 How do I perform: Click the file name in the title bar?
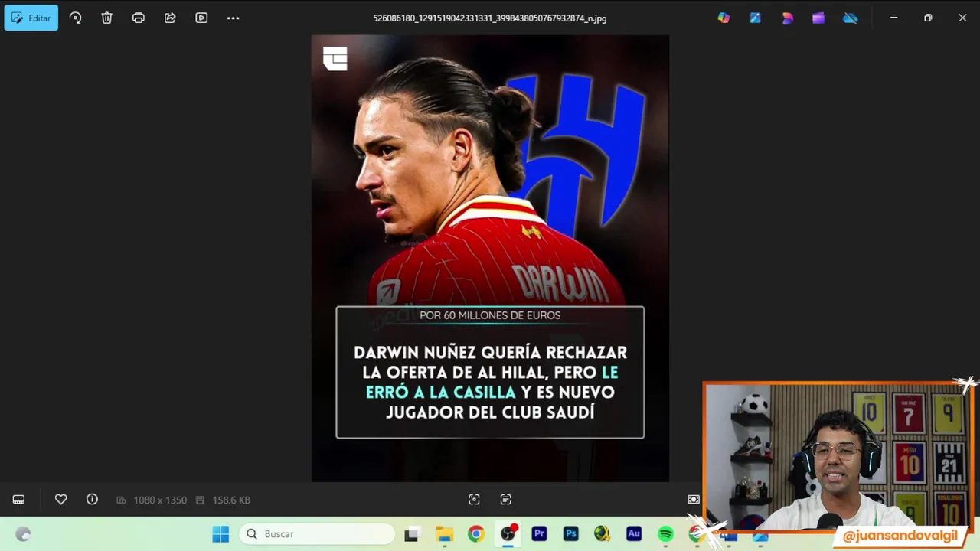(490, 18)
